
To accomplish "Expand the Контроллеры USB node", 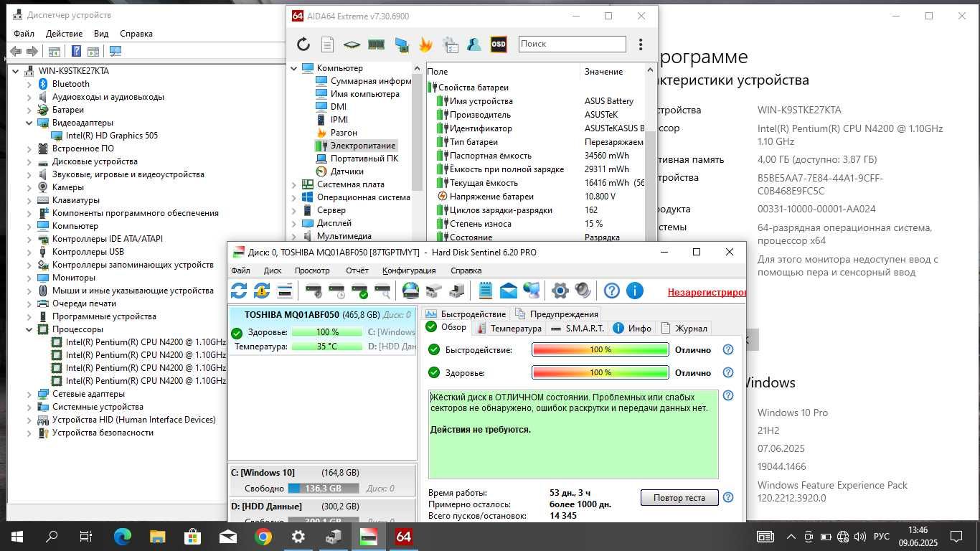I will [x=29, y=252].
